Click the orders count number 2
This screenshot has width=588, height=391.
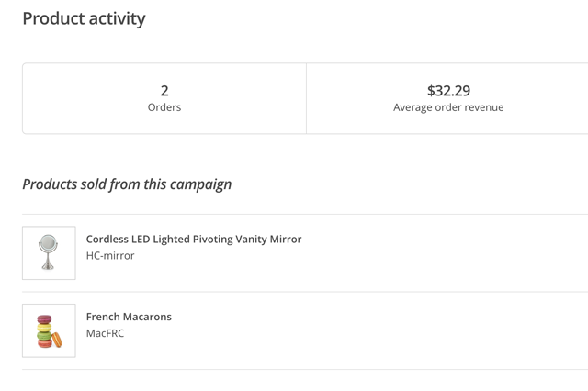point(164,90)
